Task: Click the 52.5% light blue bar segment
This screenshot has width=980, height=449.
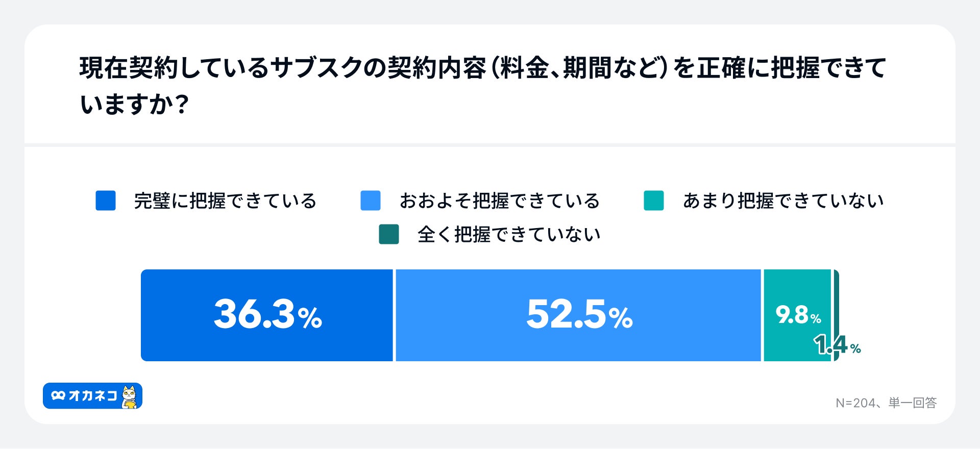Action: pyautogui.click(x=578, y=315)
